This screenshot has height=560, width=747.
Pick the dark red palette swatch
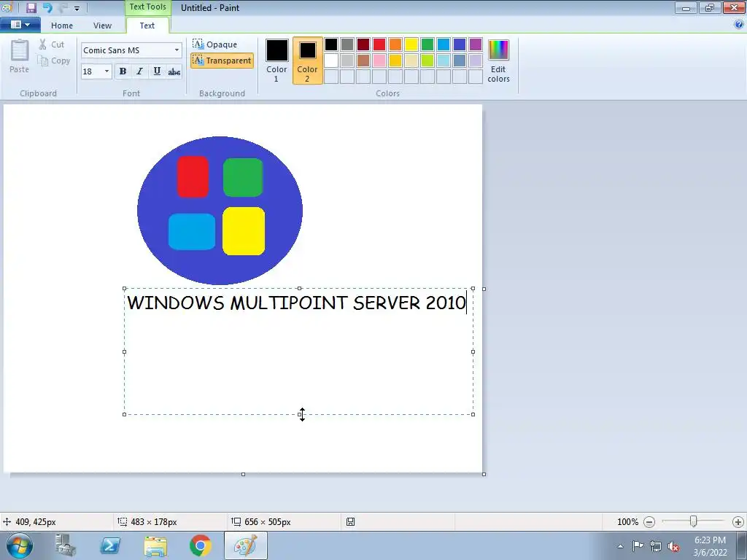(x=363, y=44)
